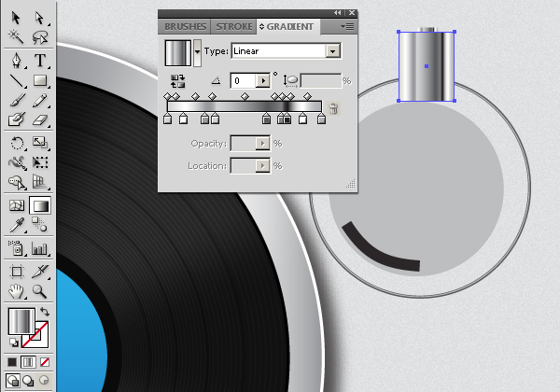Select the Selection tool (black arrow)
This screenshot has height=392, width=560.
(16, 18)
